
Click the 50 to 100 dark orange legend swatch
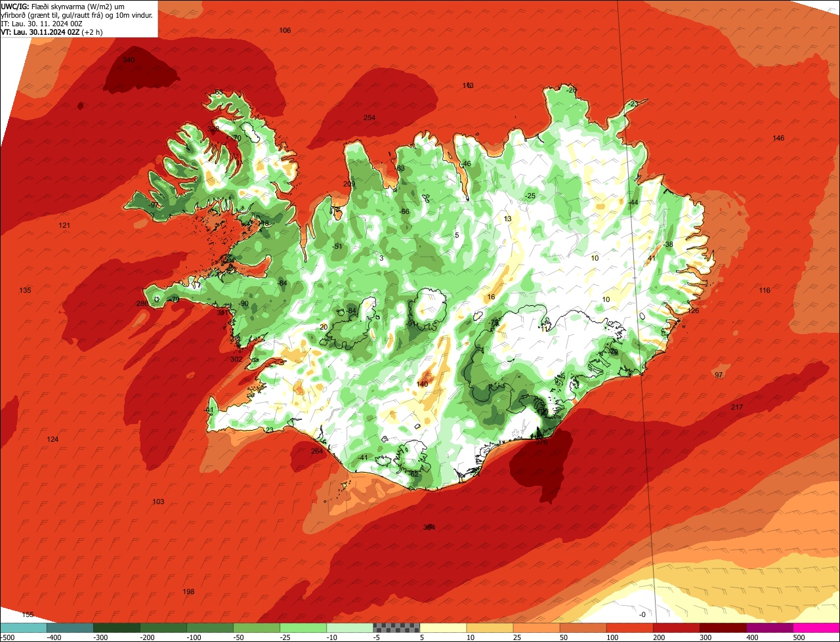tap(583, 628)
